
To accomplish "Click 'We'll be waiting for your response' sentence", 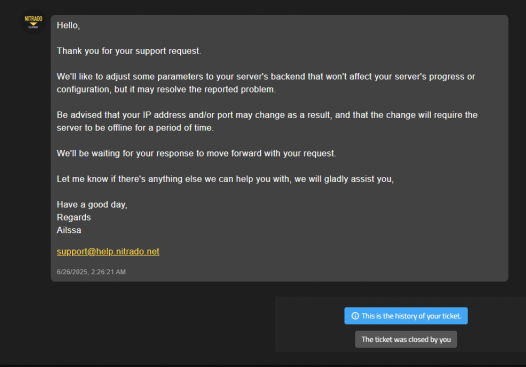I will pyautogui.click(x=196, y=153).
